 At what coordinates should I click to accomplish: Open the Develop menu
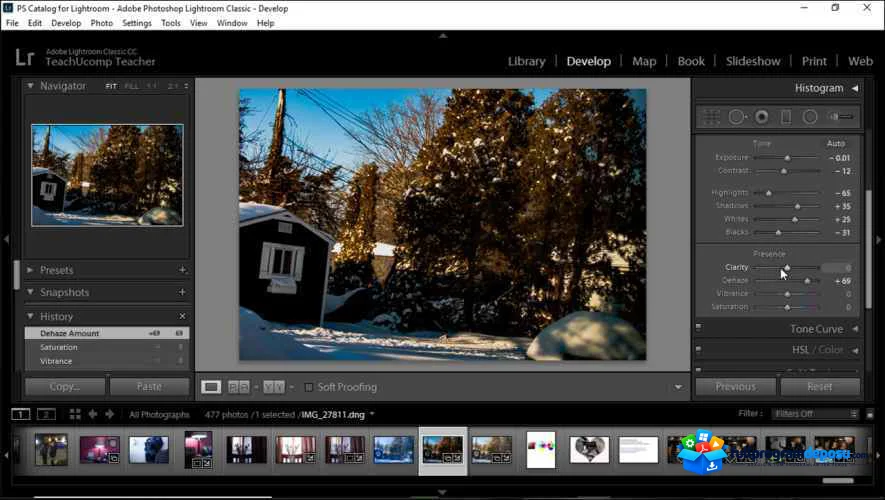click(66, 23)
